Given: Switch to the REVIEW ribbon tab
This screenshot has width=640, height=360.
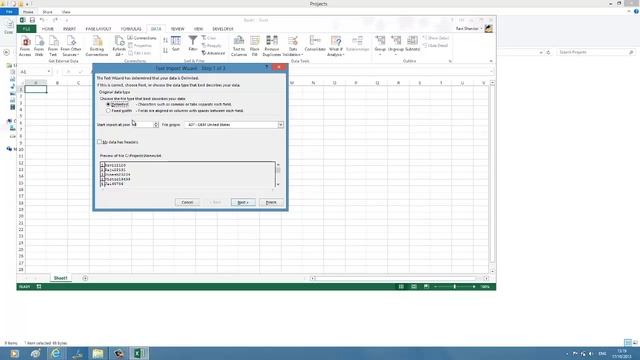Looking at the screenshot, I should coord(178,29).
